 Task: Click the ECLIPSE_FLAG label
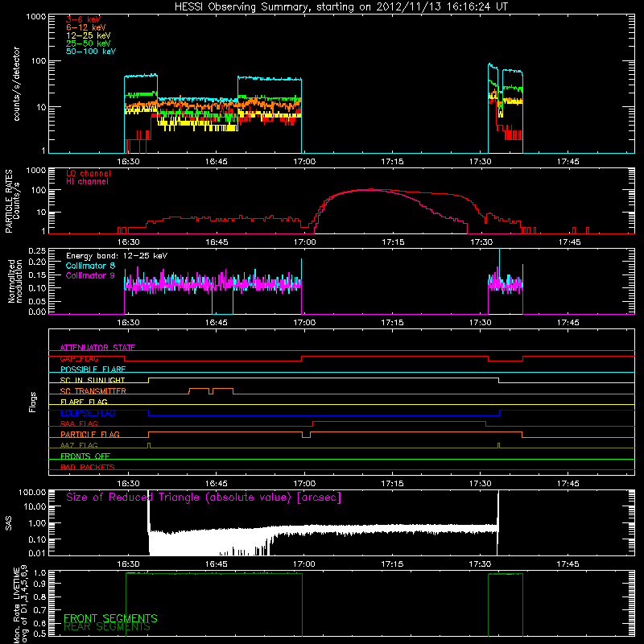[88, 413]
